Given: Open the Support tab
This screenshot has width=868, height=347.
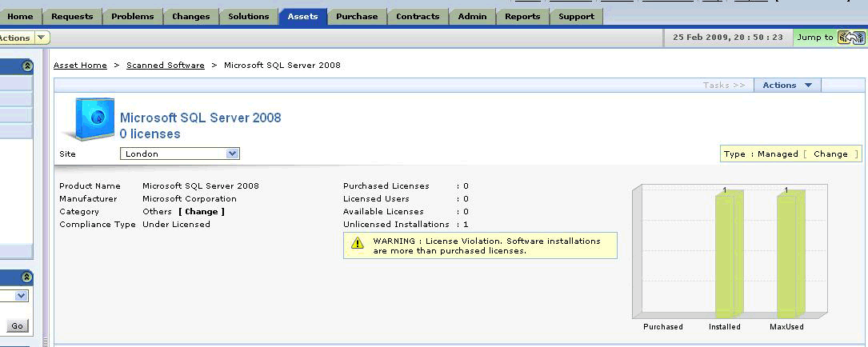Looking at the screenshot, I should [x=576, y=17].
